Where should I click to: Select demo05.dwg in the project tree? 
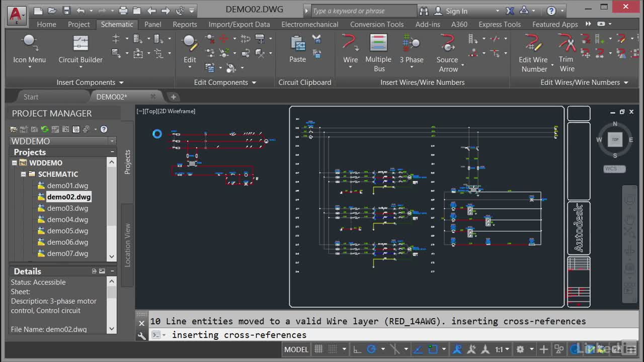point(67,231)
